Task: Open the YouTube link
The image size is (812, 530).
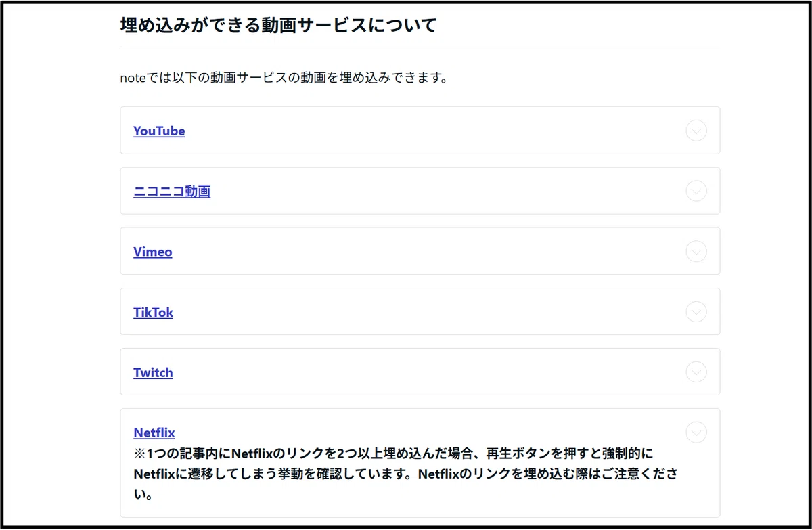Action: click(159, 131)
